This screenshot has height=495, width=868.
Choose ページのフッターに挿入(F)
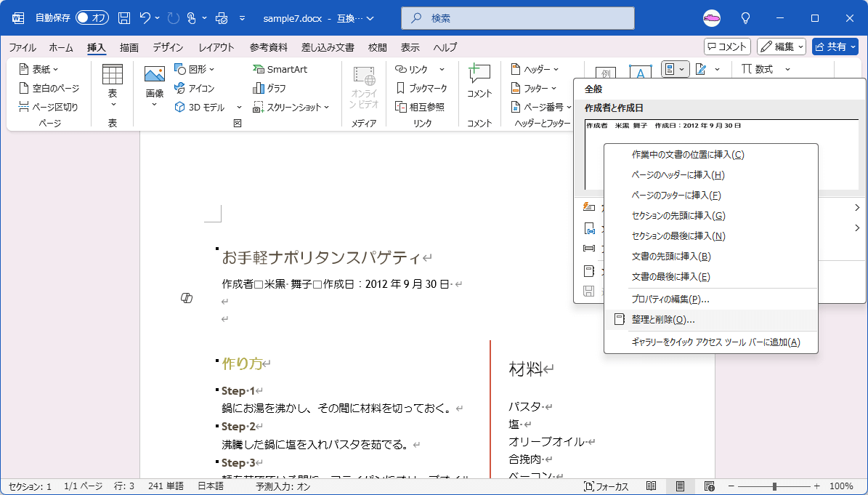point(711,196)
